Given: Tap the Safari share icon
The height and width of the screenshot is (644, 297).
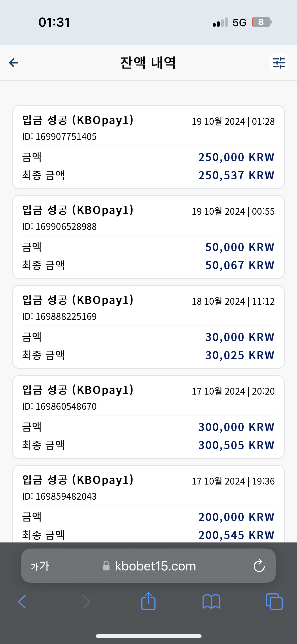Looking at the screenshot, I should 148,601.
